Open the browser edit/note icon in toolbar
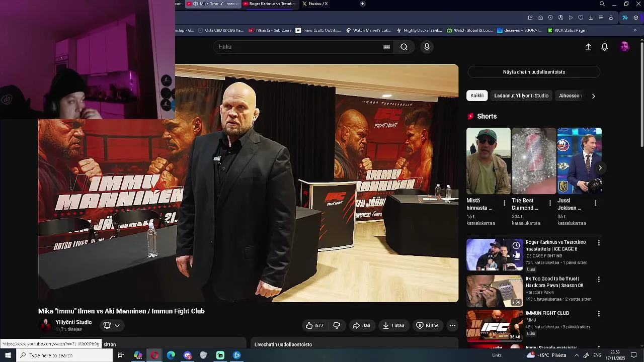 coord(530,18)
